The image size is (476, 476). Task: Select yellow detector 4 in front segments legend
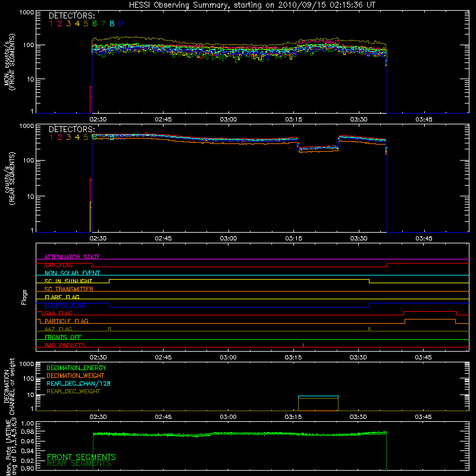click(77, 24)
